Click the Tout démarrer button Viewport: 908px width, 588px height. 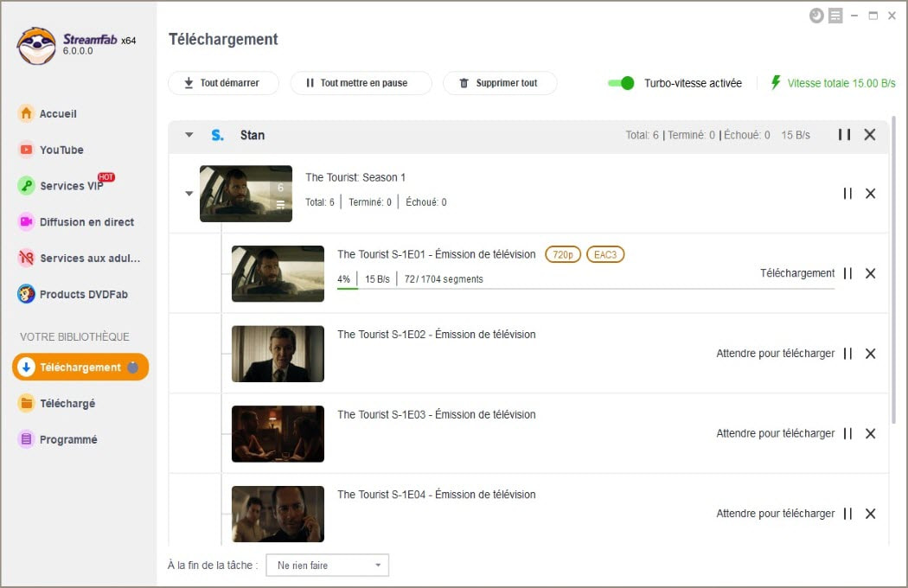pyautogui.click(x=223, y=83)
